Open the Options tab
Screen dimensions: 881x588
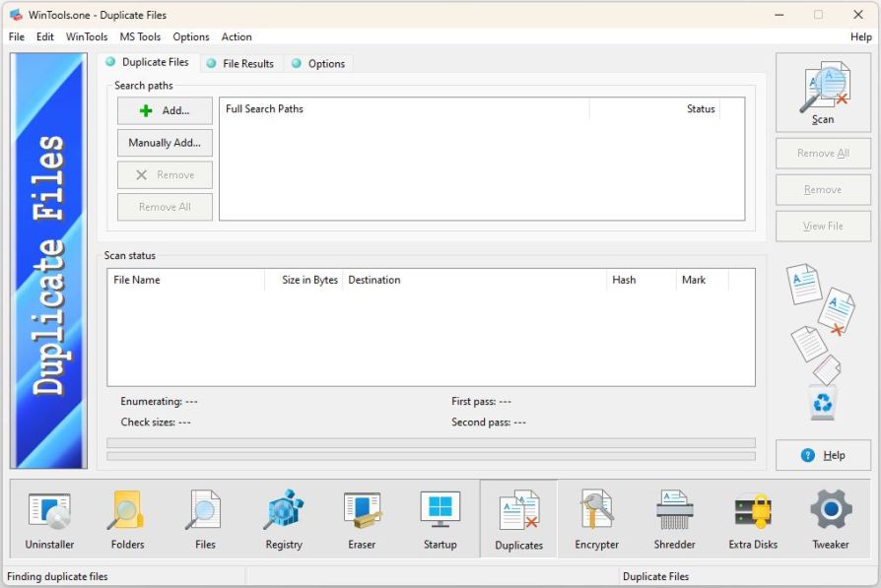pyautogui.click(x=318, y=63)
